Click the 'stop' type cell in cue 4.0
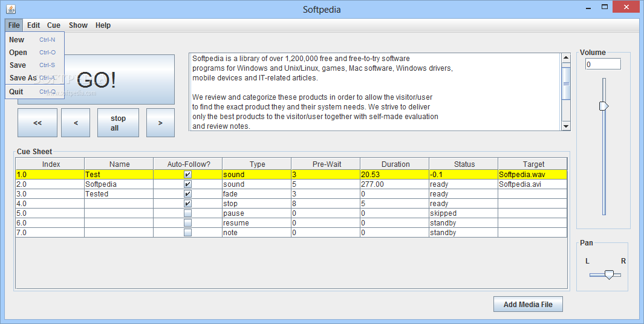The image size is (644, 324). pos(257,204)
